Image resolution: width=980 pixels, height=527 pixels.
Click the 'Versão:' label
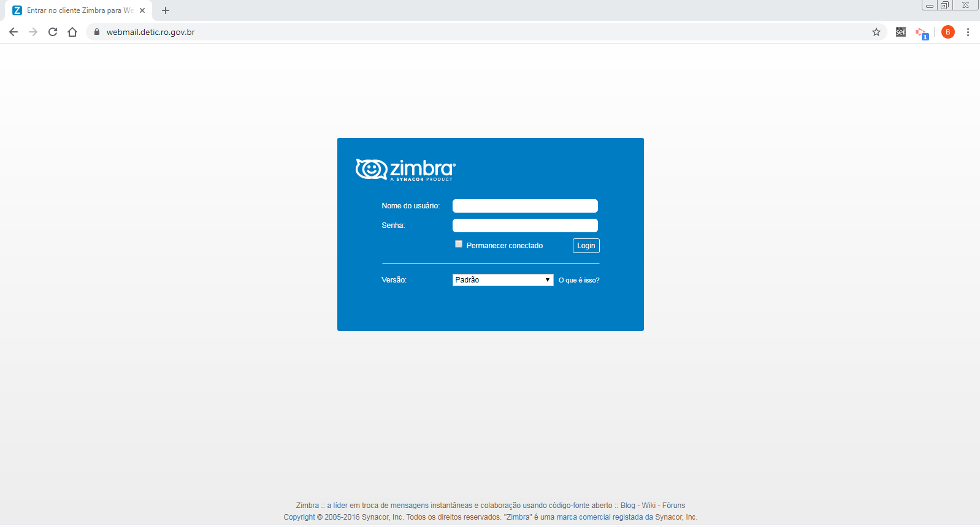click(x=394, y=280)
